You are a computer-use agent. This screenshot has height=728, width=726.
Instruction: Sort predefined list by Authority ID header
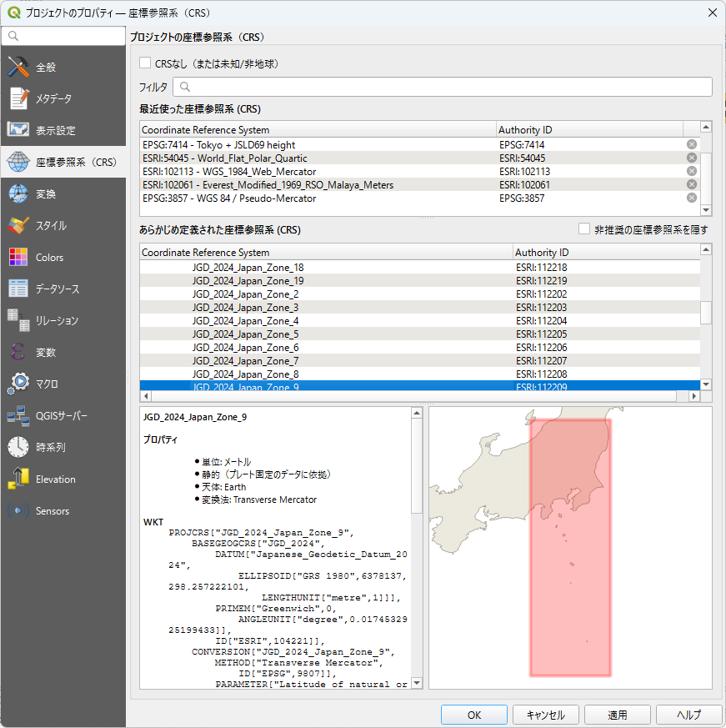(x=607, y=252)
